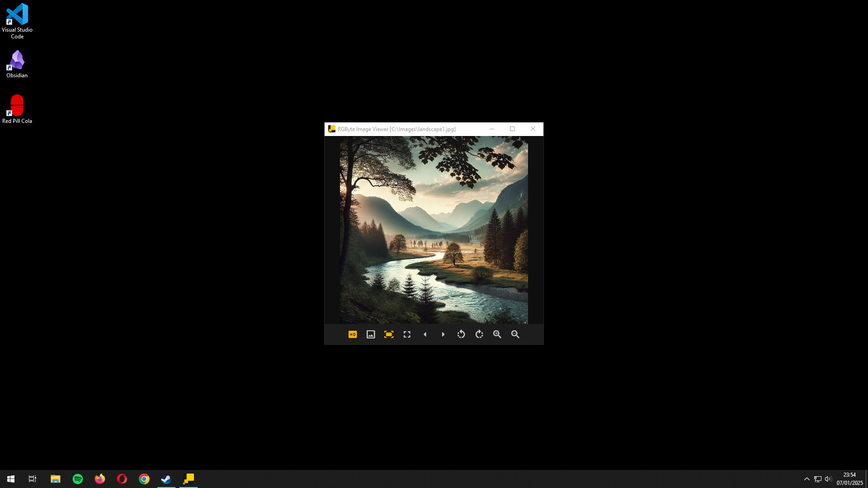Image resolution: width=868 pixels, height=488 pixels.
Task: Go to the previous image
Action: [x=425, y=334]
